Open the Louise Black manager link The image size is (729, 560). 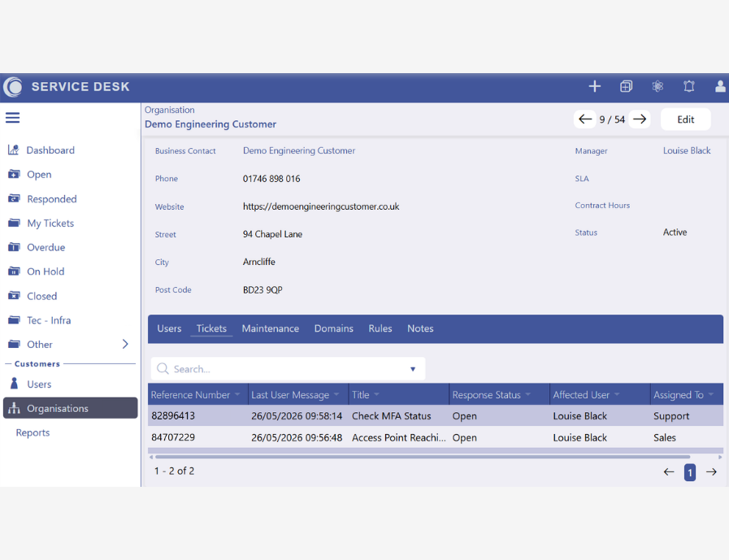[687, 150]
